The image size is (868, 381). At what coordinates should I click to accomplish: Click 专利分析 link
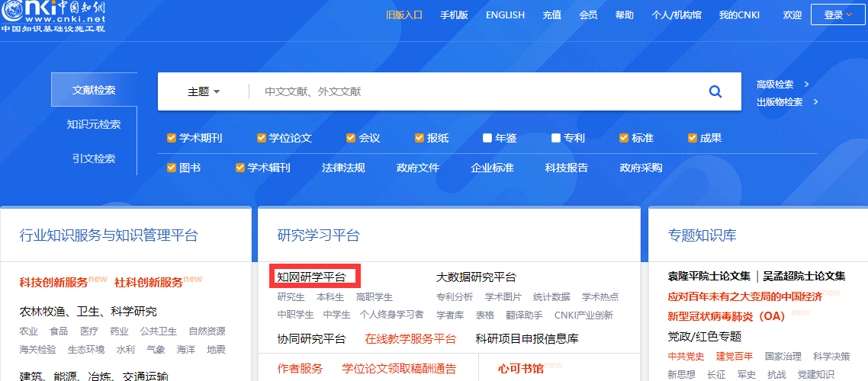455,297
